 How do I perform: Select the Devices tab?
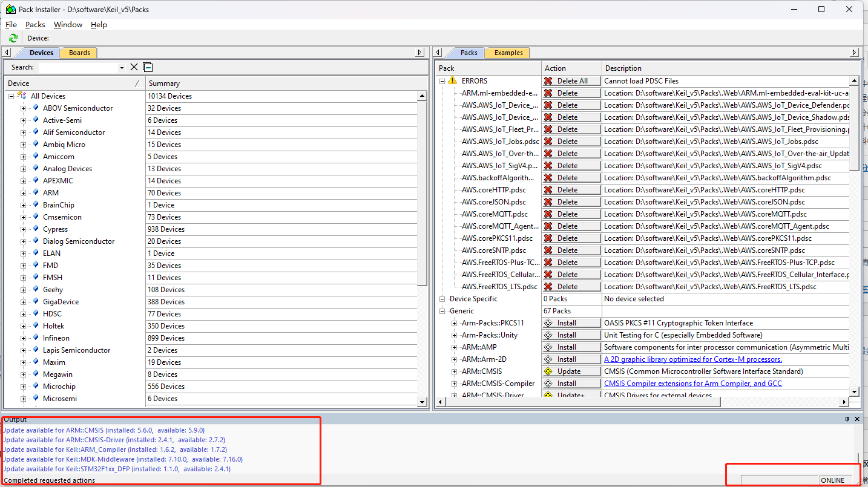[x=41, y=53]
